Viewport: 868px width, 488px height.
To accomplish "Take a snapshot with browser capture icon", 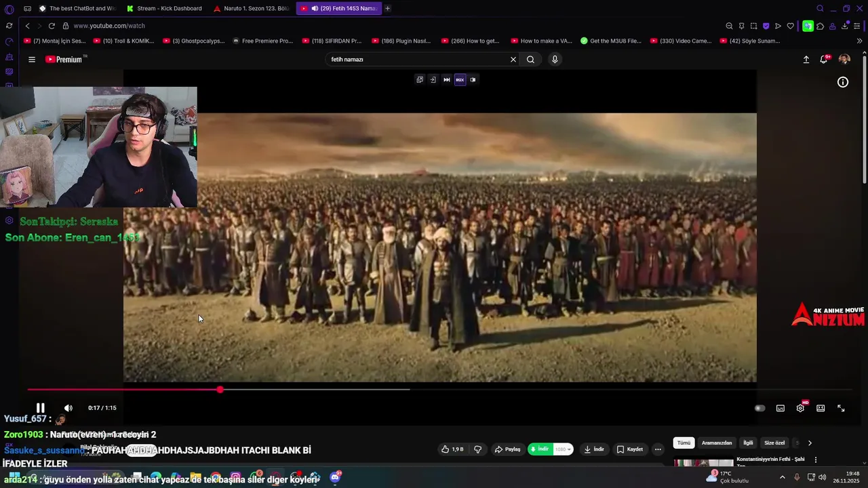I will (753, 26).
